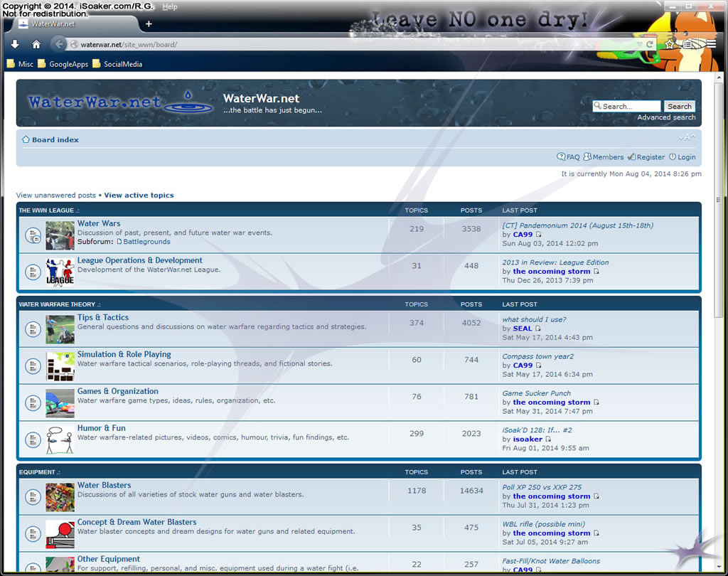Open a new tab with the plus button
This screenshot has width=728, height=576.
pos(149,23)
